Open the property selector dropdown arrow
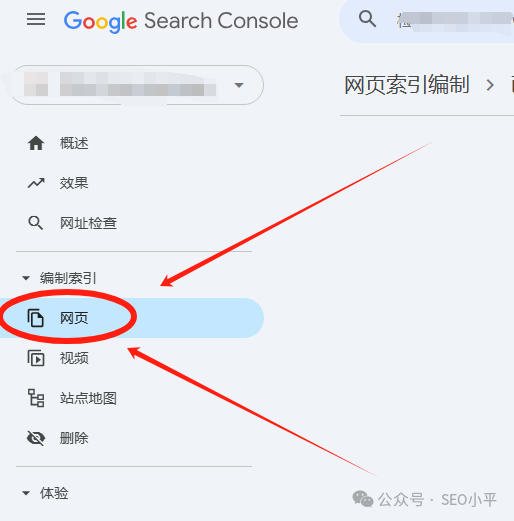This screenshot has width=514, height=521. pos(239,85)
